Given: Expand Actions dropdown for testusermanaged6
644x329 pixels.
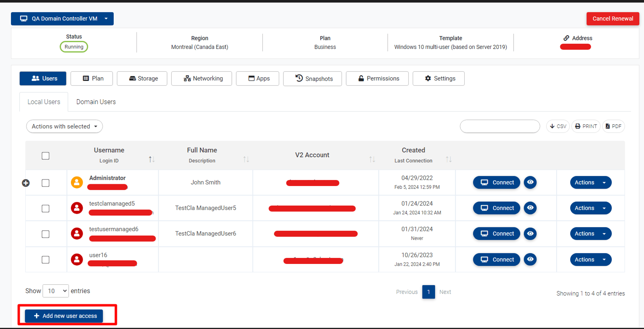Looking at the screenshot, I should point(591,233).
